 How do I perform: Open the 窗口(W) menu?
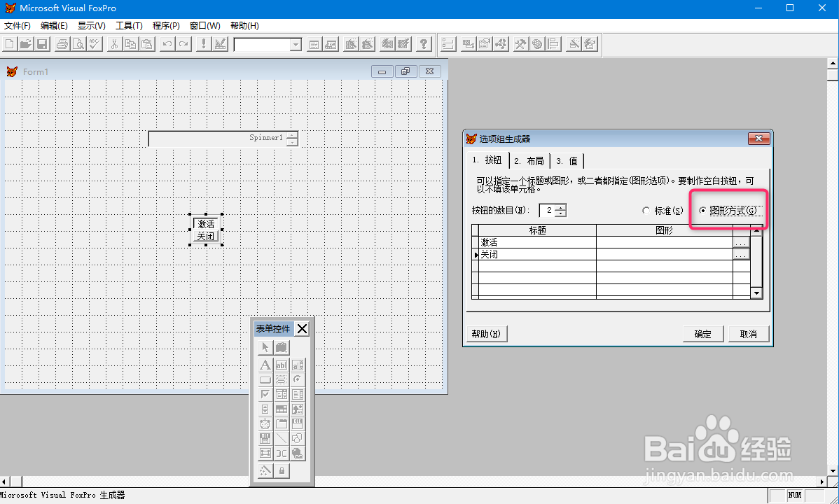click(x=205, y=26)
